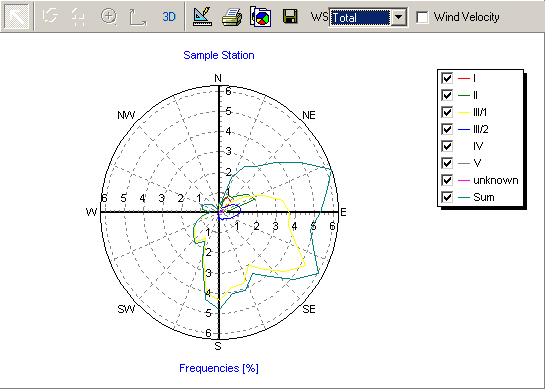Click the E compass label

tap(343, 212)
